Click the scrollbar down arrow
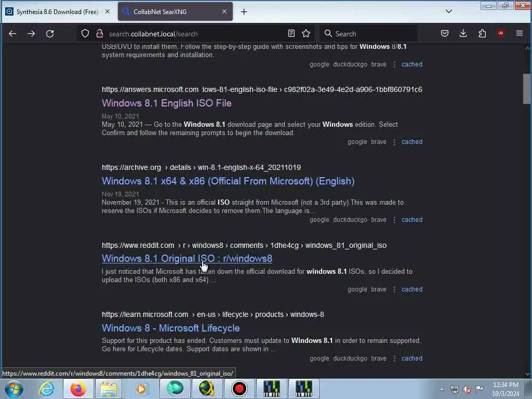Image resolution: width=532 pixels, height=399 pixels. (x=527, y=374)
